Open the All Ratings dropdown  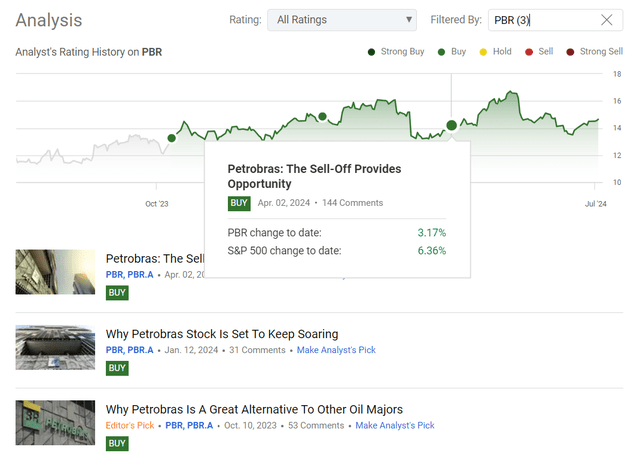[x=342, y=20]
